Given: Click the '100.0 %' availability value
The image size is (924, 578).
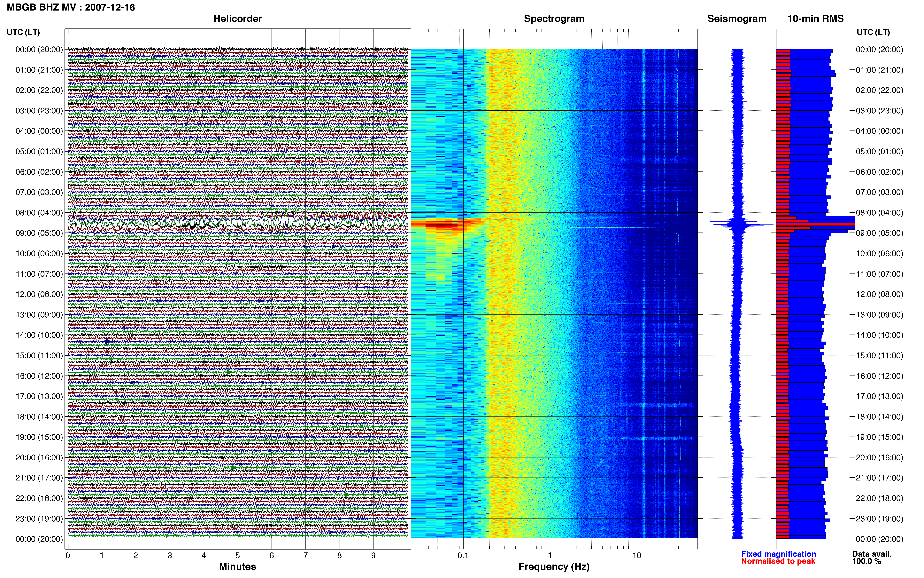Looking at the screenshot, I should coord(866,561).
